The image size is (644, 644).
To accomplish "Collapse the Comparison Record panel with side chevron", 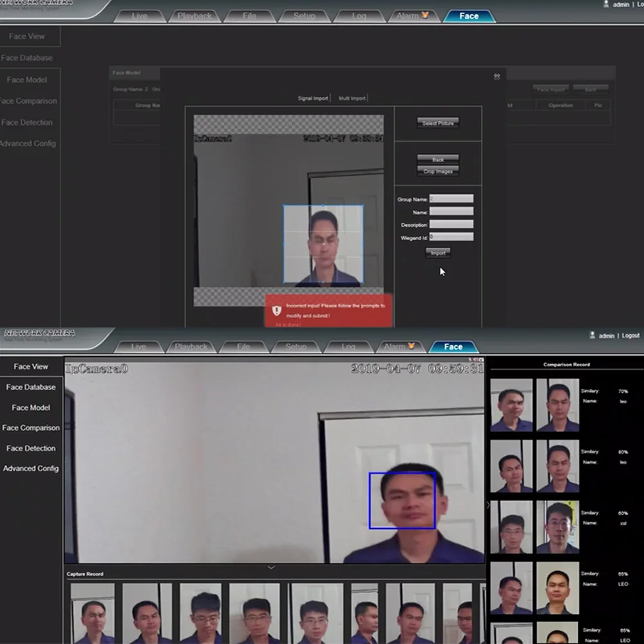I will point(488,505).
